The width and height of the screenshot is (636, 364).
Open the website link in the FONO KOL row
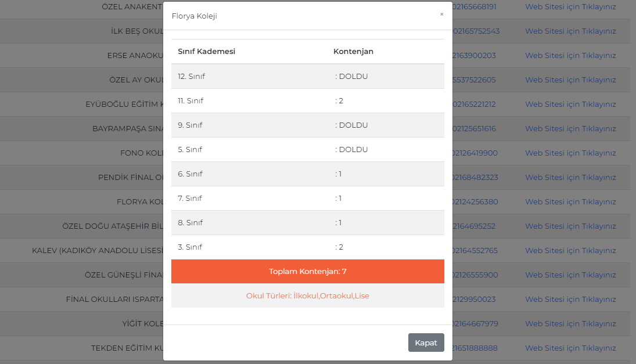pos(570,153)
